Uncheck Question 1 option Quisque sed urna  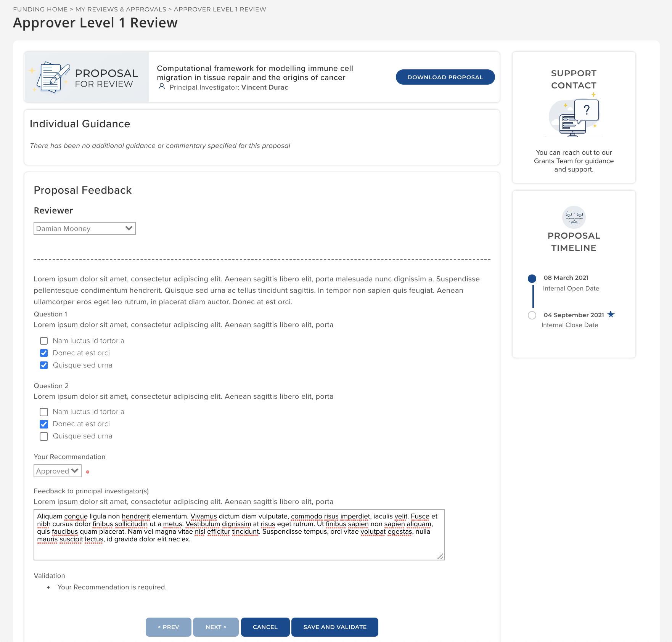point(44,365)
